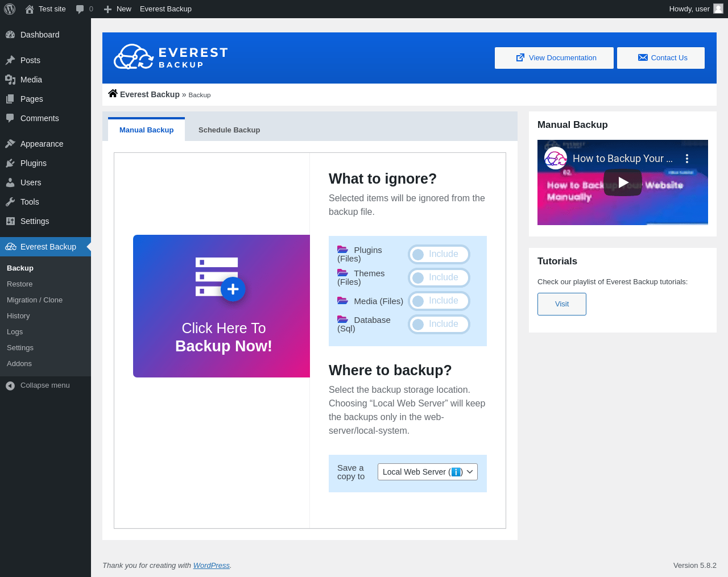Click the user avatar icon
728x577 pixels.
click(x=718, y=9)
